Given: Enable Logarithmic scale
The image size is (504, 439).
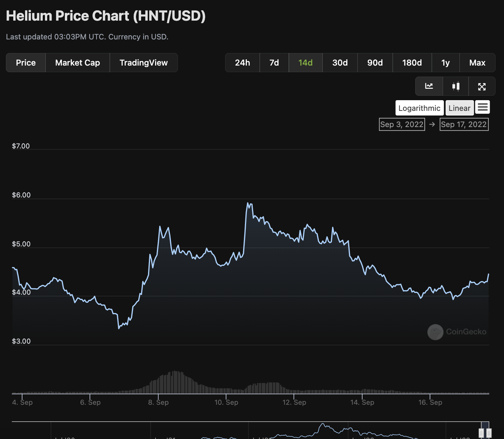Looking at the screenshot, I should coord(420,108).
